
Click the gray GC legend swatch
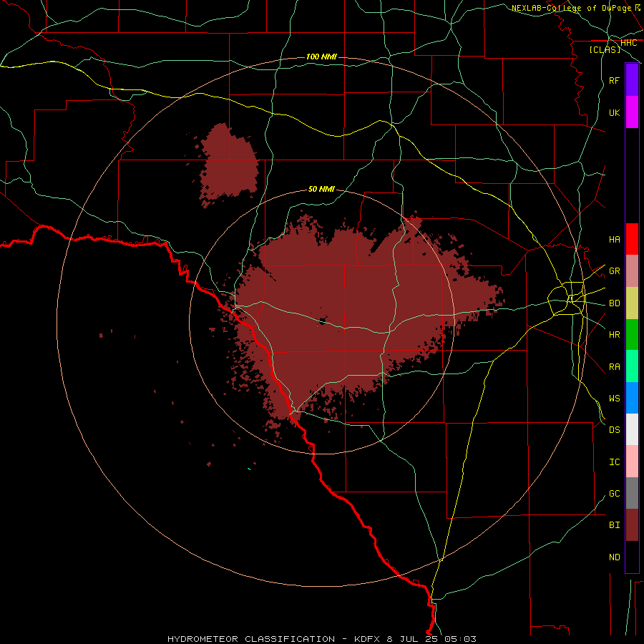(632, 493)
